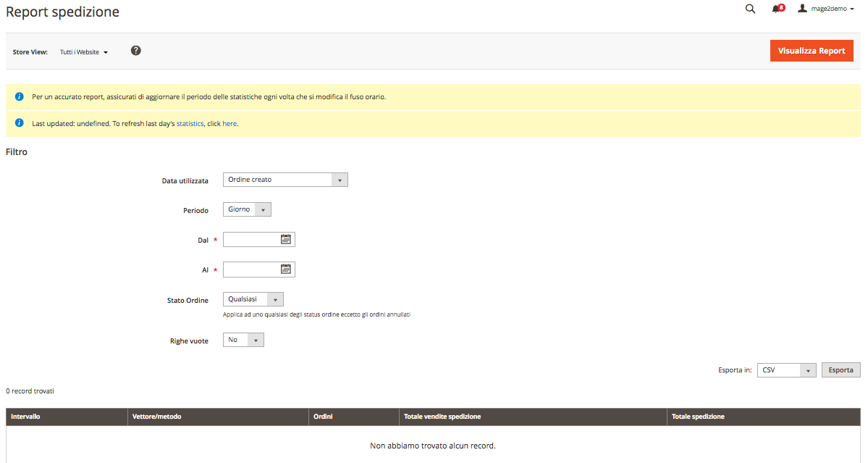Click the mage2demo user avatar icon

pos(802,8)
